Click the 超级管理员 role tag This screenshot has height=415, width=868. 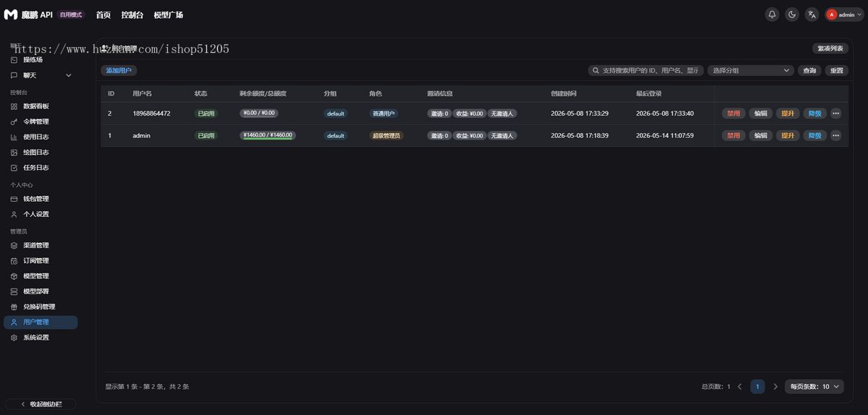pyautogui.click(x=386, y=135)
